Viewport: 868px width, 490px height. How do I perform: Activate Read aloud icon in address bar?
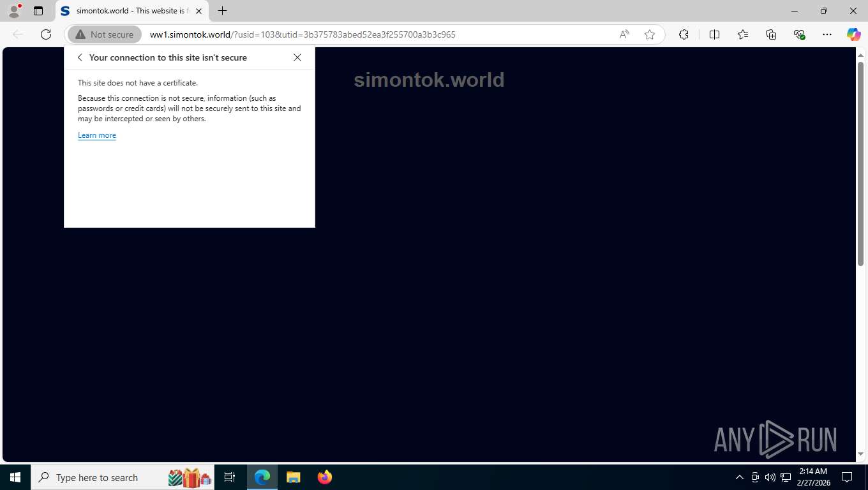tap(624, 34)
